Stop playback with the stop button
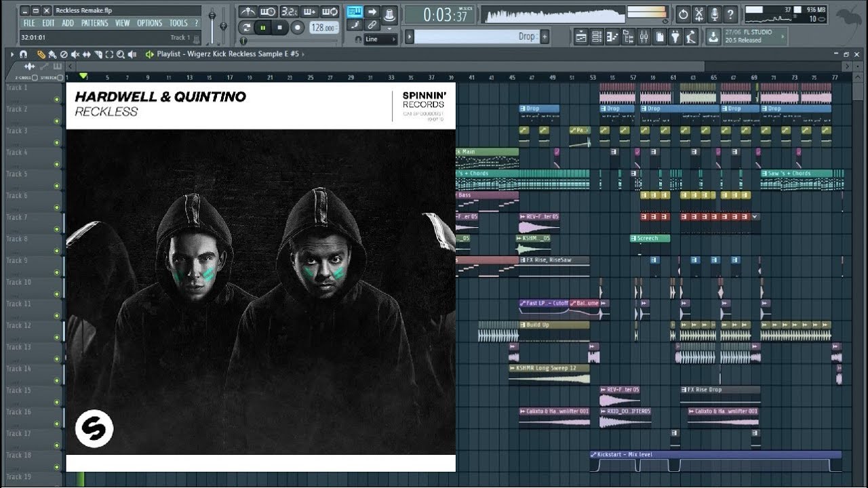Image resolution: width=868 pixels, height=488 pixels. tap(279, 27)
